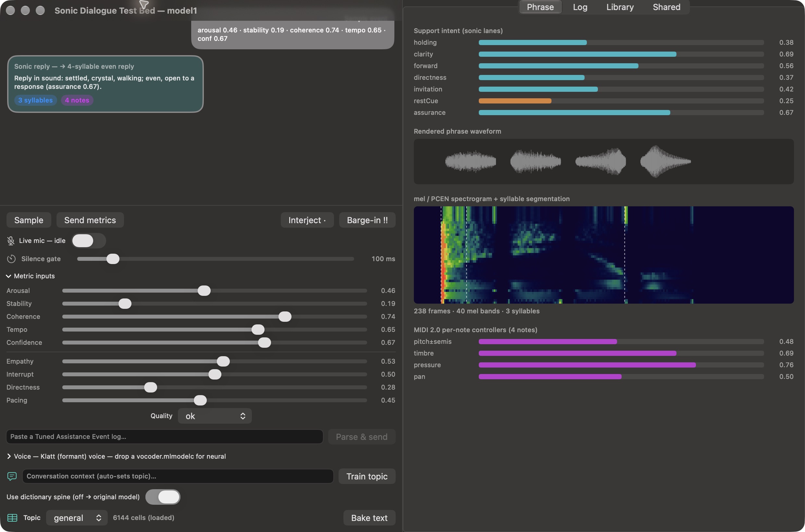Expand the Voice Klatt formant section
Image resolution: width=805 pixels, height=532 pixels.
(x=9, y=456)
